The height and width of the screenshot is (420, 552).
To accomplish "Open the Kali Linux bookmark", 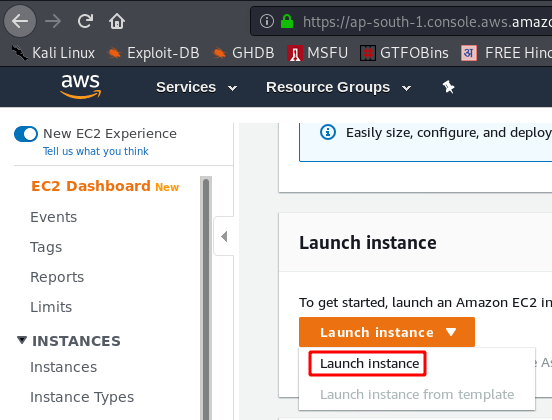I will (x=54, y=53).
